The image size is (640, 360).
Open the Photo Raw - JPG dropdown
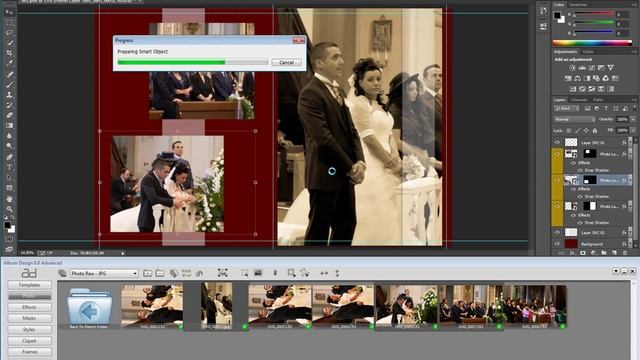click(104, 273)
